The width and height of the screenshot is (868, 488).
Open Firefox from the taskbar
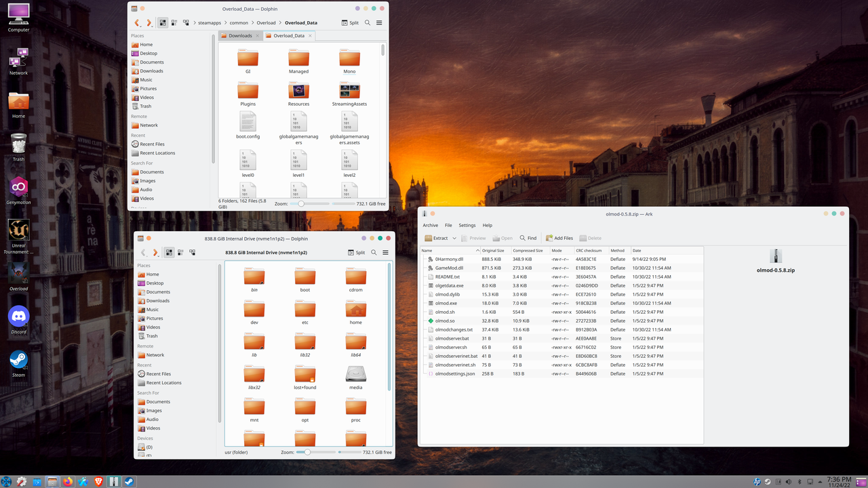coord(68,481)
